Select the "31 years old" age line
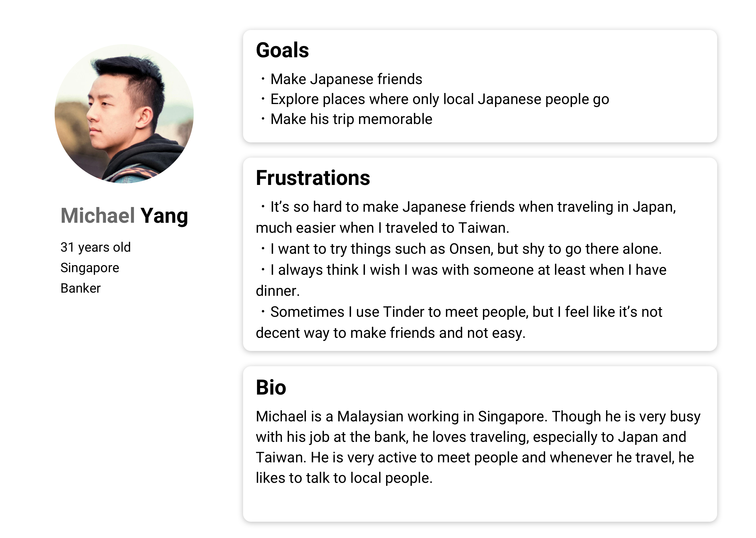The image size is (756, 538). 95,247
